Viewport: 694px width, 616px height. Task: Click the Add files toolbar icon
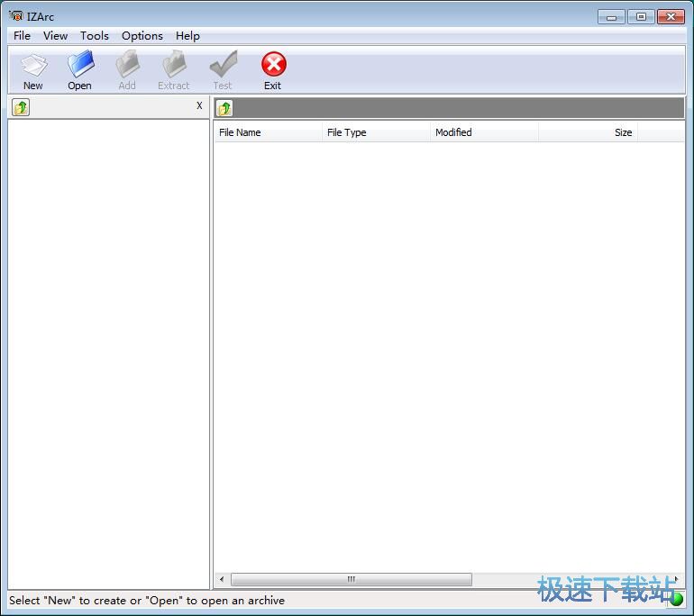(x=127, y=66)
